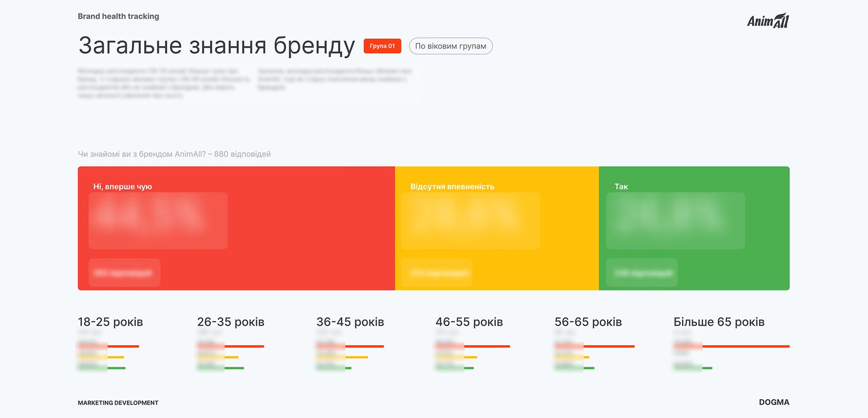Click the 'Загальне знання бренду' title
Viewport: 868px width, 418px height.
217,46
